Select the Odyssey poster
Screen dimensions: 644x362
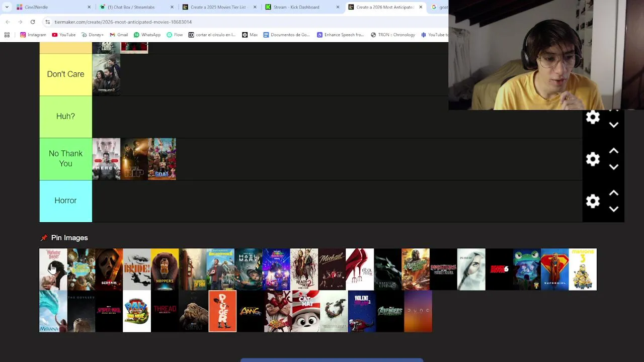[x=81, y=311]
